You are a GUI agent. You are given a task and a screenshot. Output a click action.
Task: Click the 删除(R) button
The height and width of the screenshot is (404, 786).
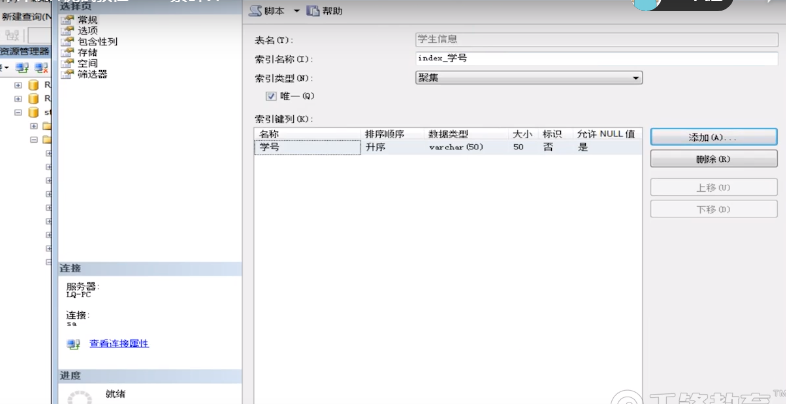tap(714, 159)
